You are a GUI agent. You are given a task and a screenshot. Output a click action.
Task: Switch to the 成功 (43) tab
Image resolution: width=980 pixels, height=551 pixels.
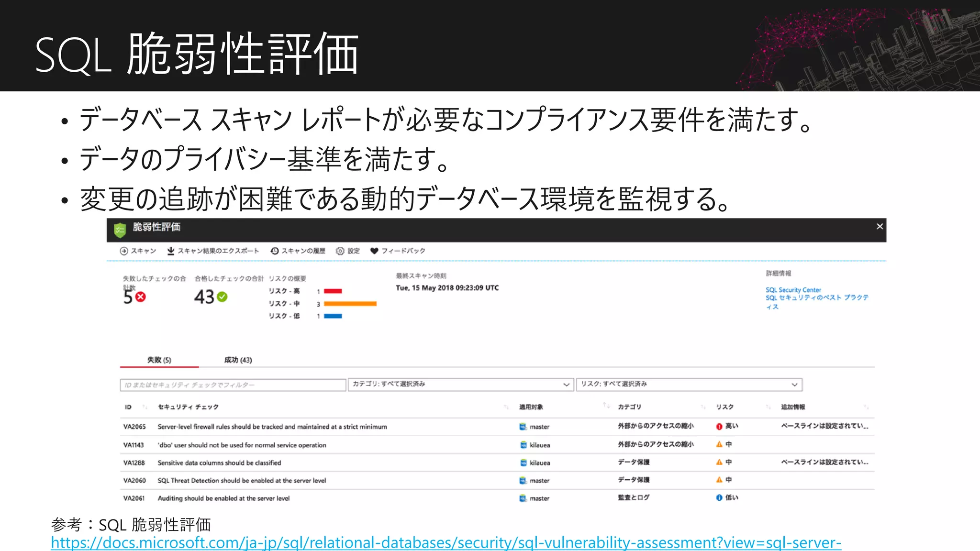click(238, 360)
